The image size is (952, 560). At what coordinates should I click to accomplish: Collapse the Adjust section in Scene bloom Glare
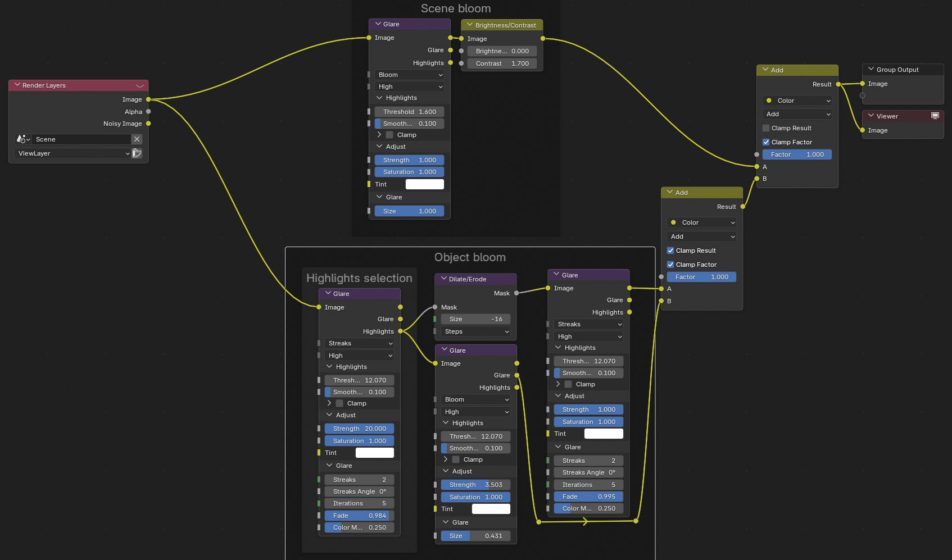pos(379,147)
